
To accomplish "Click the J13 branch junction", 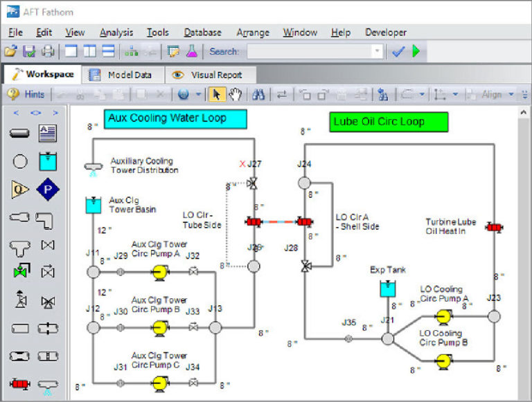I will point(215,328).
